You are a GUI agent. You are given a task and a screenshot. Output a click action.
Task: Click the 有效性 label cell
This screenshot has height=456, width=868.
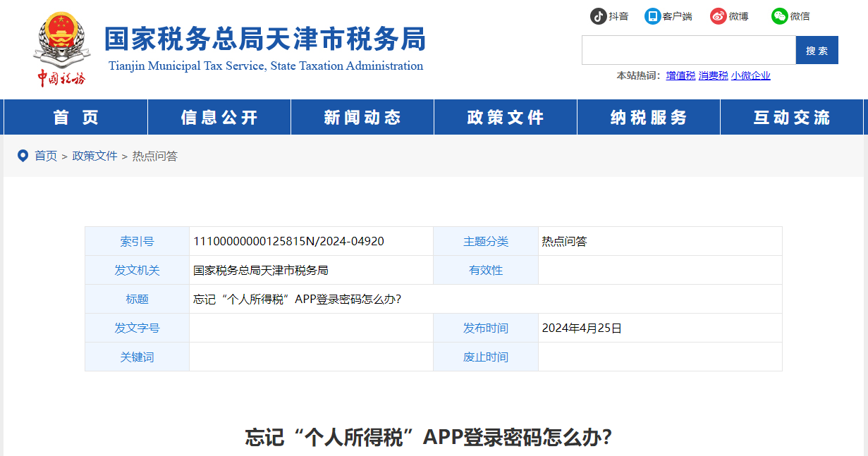pyautogui.click(x=486, y=270)
